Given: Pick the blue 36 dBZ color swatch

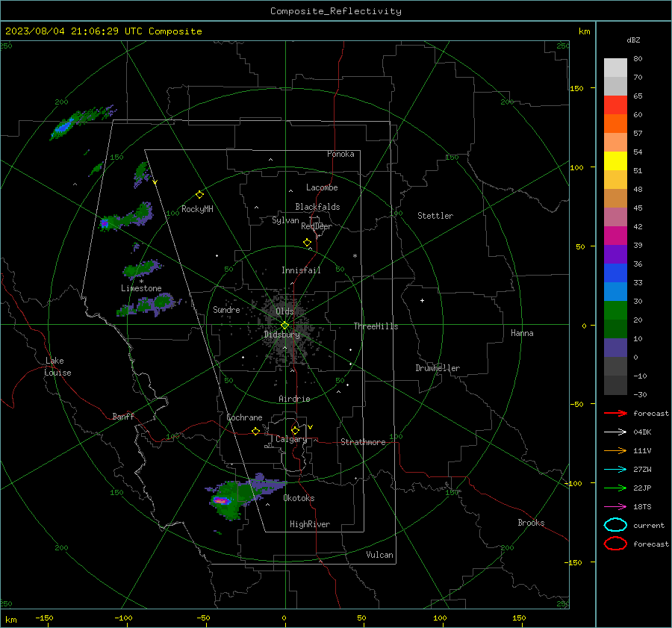Looking at the screenshot, I should pos(615,273).
